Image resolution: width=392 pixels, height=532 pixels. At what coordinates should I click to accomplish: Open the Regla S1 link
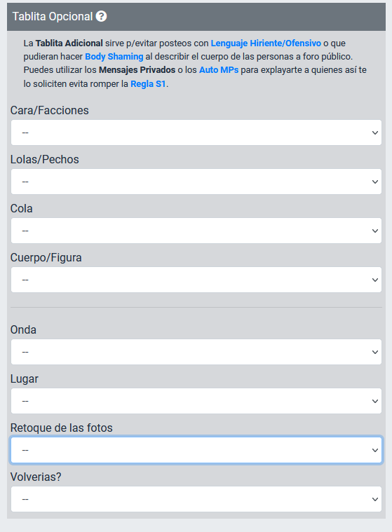[x=148, y=84]
